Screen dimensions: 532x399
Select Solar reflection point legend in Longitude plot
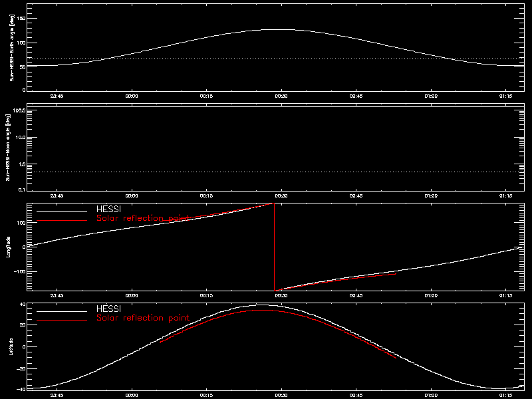(143, 218)
